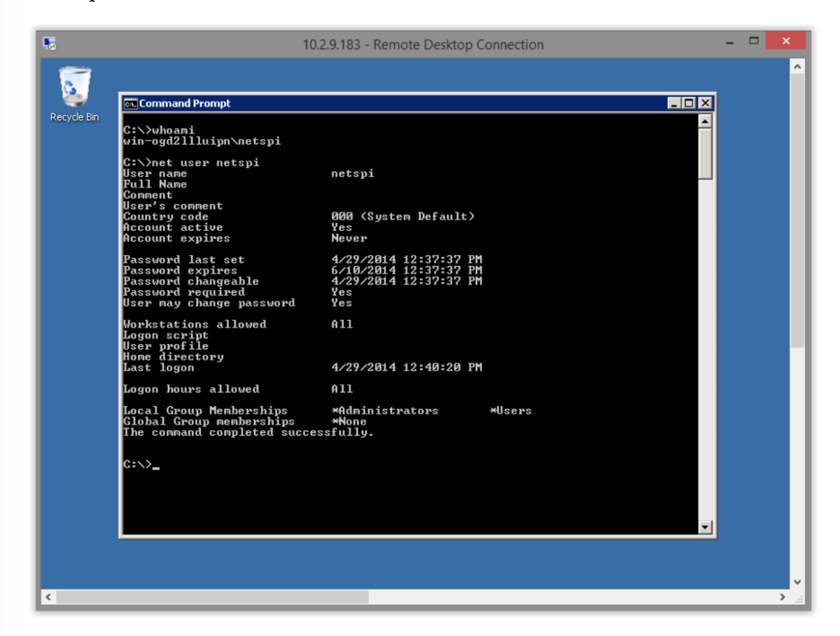Click Remote Desktop vertical scrollbar up arrow
Image resolution: width=840 pixels, height=636 pixels.
[x=797, y=66]
